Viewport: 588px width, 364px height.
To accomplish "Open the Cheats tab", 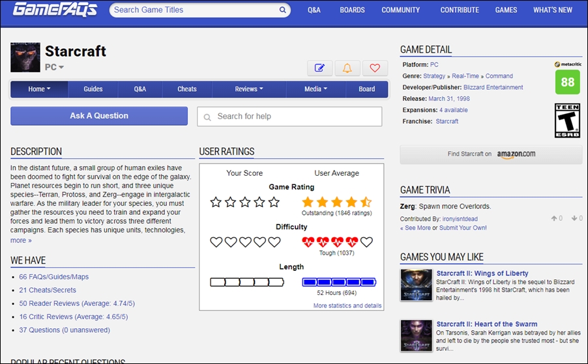I will pyautogui.click(x=186, y=89).
